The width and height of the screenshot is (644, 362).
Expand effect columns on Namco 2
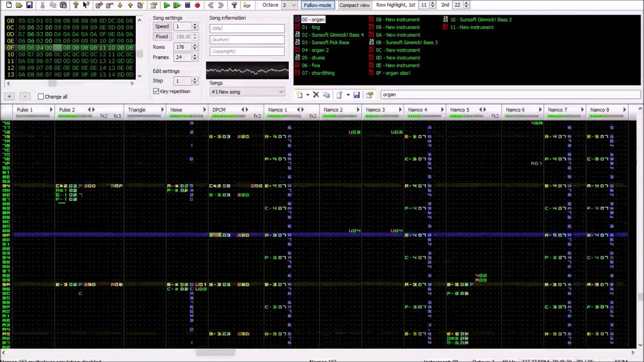coord(358,110)
